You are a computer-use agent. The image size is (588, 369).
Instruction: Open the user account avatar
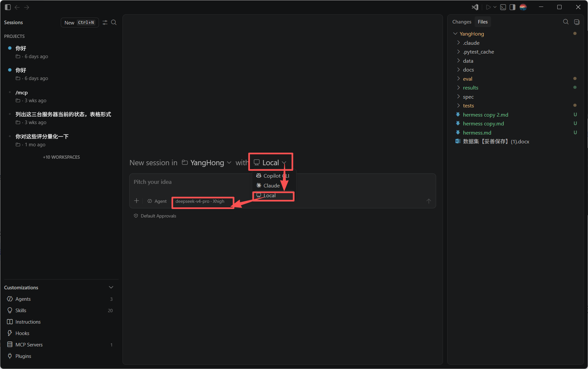tap(523, 7)
